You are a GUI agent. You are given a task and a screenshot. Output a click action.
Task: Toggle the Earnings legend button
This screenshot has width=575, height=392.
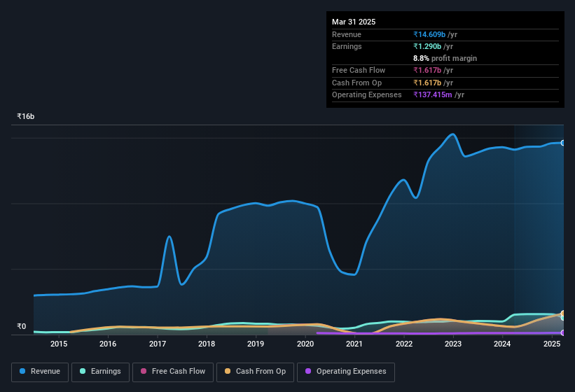pyautogui.click(x=100, y=372)
